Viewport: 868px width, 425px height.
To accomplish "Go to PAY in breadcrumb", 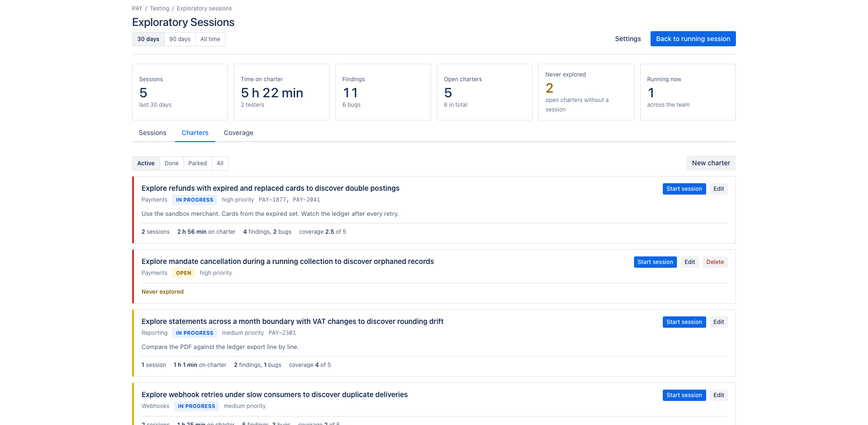I will (x=137, y=8).
